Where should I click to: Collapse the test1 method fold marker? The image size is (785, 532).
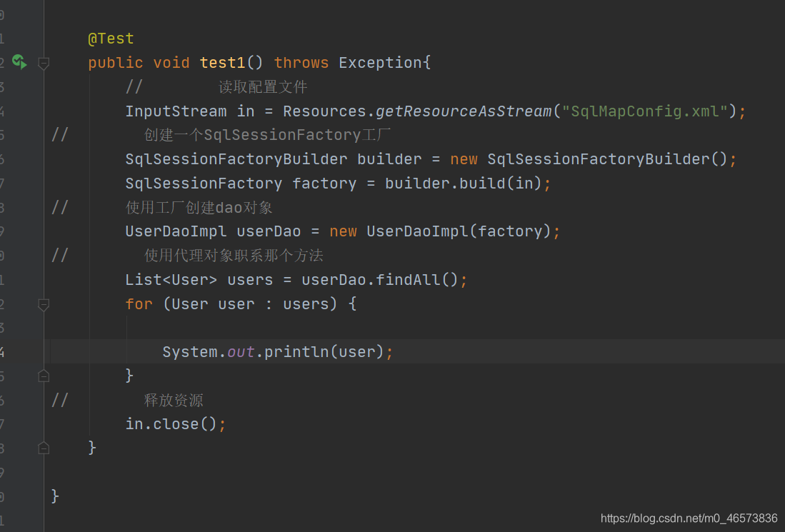[44, 63]
